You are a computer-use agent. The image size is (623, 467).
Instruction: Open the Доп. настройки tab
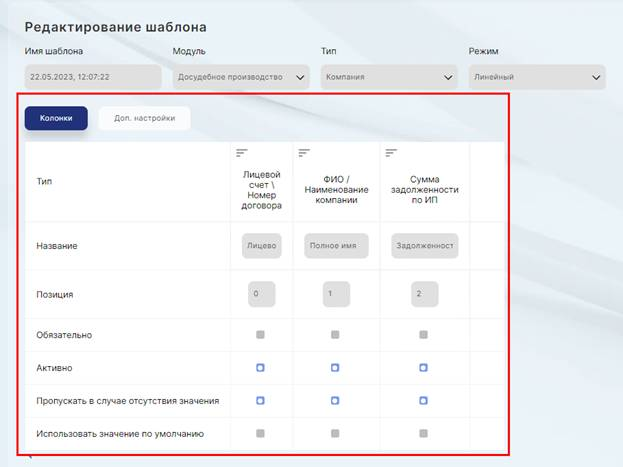[x=145, y=118]
